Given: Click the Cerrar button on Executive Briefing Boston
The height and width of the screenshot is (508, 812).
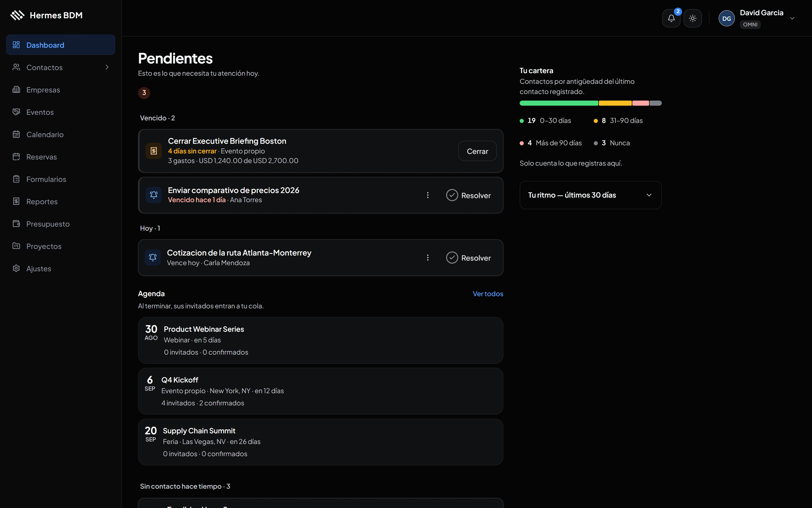Looking at the screenshot, I should coord(477,151).
